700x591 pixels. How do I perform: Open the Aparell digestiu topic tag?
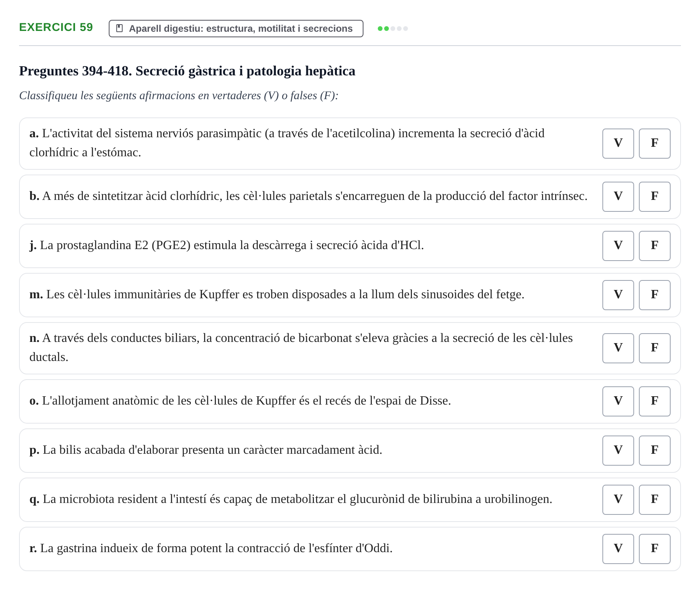[236, 29]
